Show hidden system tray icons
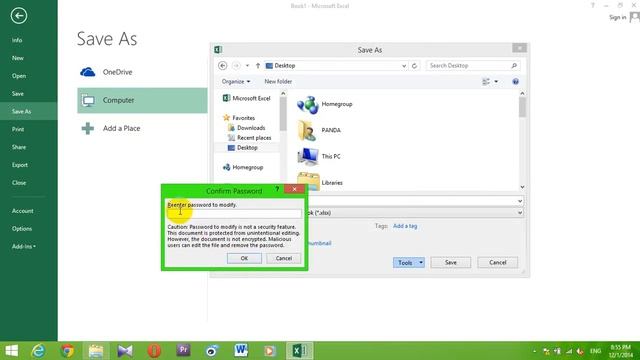 (534, 351)
